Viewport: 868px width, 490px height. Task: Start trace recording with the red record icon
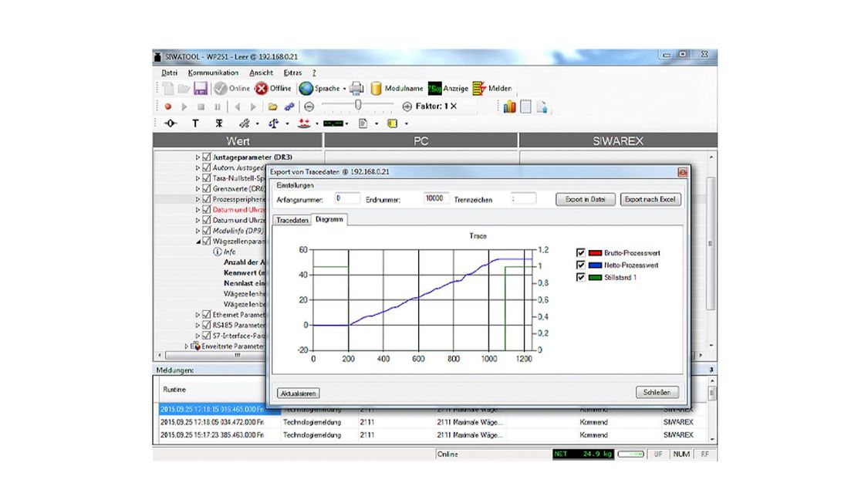(x=167, y=106)
